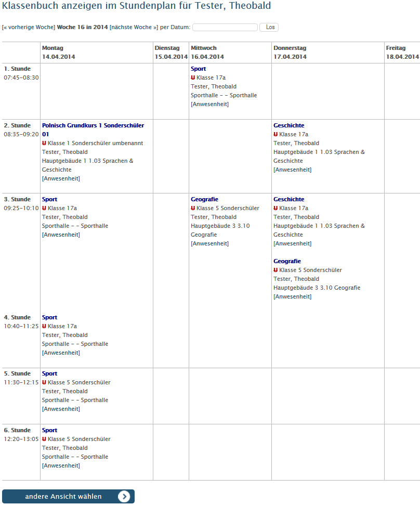420x505 pixels.
Task: Click red U icon in Monday third-hour Sport
Action: coord(44,208)
